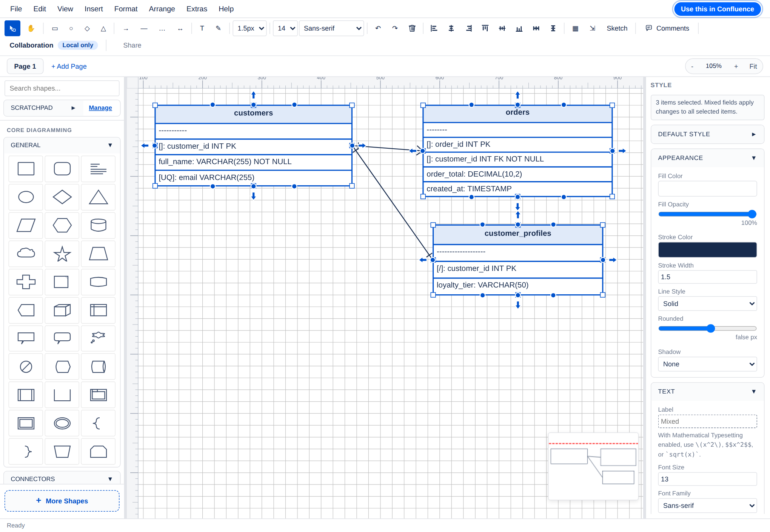770x532 pixels.
Task: Select the freehand pencil tool
Action: [x=218, y=28]
